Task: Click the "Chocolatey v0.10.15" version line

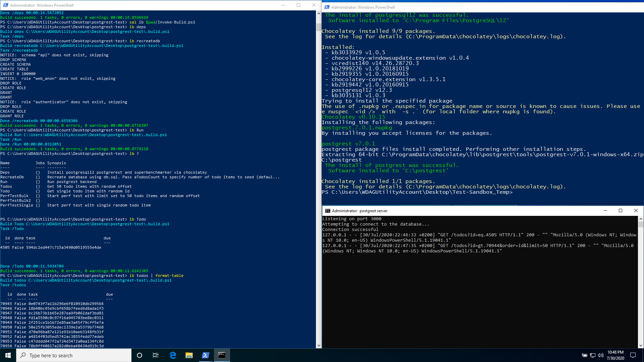Action: (354, 117)
